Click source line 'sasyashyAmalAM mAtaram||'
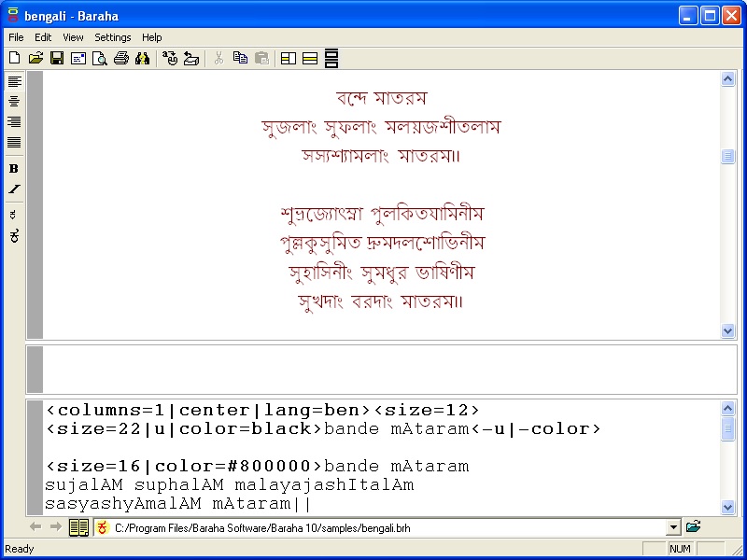747x560 pixels. tap(177, 503)
